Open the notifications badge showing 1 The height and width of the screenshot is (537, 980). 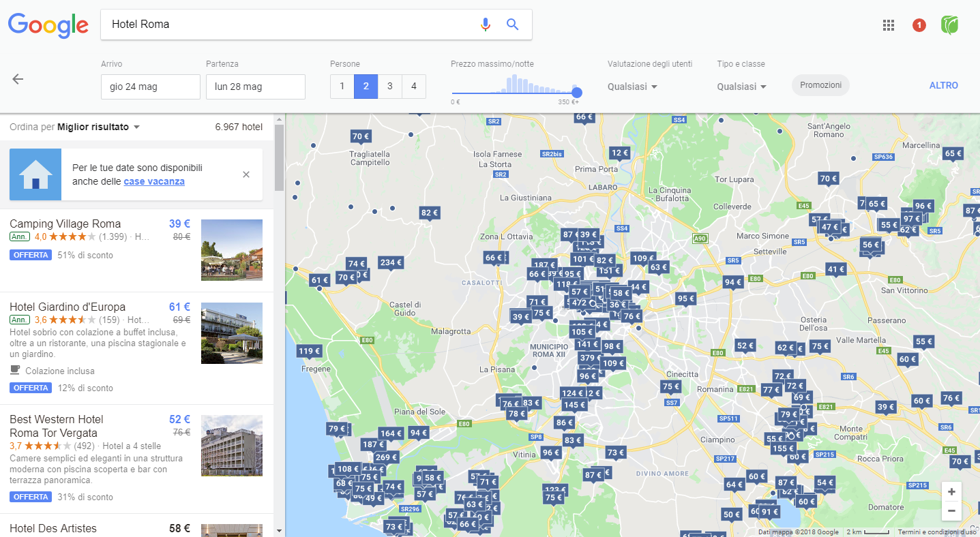point(919,25)
